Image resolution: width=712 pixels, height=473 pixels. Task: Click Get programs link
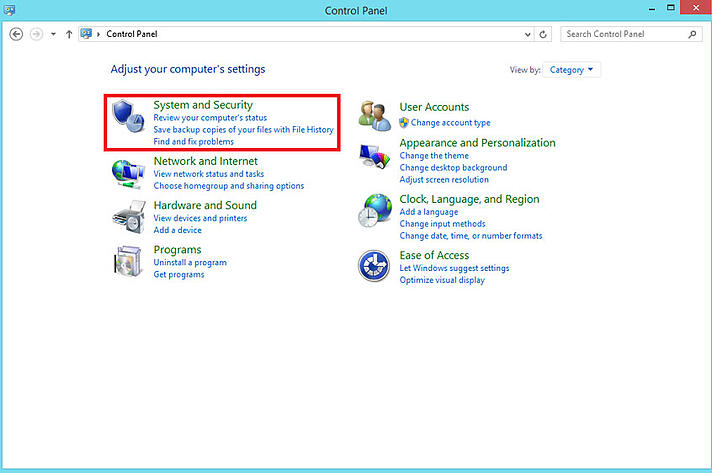coord(179,274)
